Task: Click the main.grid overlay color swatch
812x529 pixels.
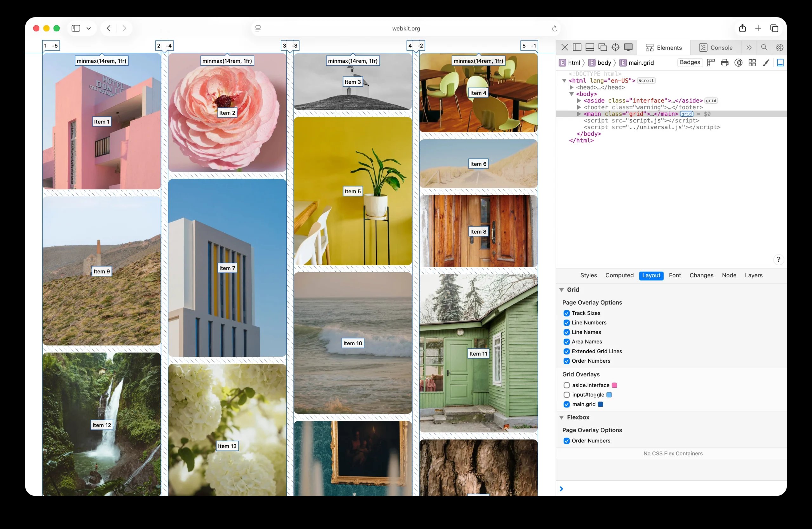Action: pos(600,404)
